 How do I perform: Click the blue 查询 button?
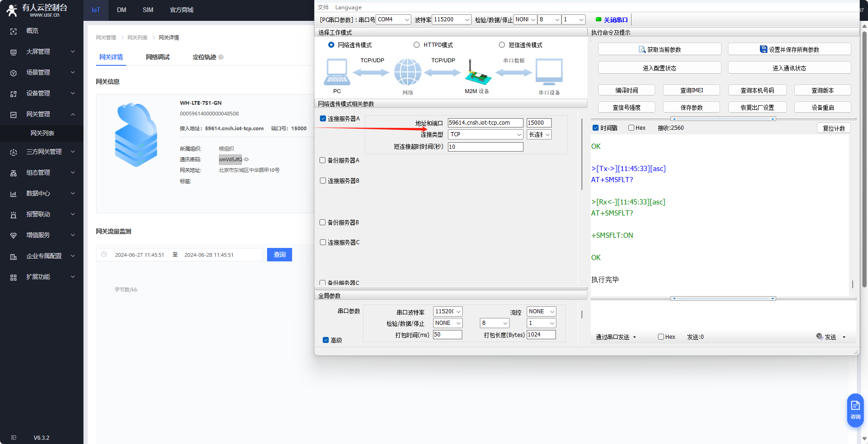pos(280,255)
